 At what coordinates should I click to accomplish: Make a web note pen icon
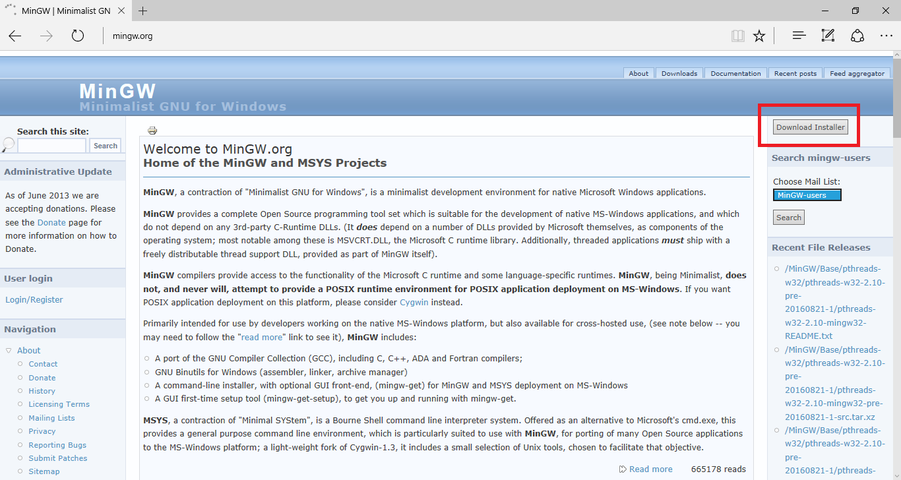click(x=827, y=36)
